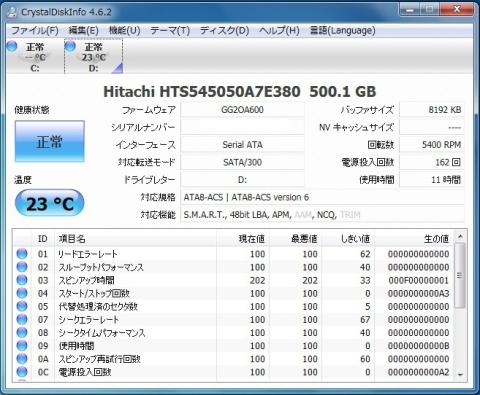Click status orb for ID 09 使用時間
Viewport: 480px width, 395px height.
tap(22, 345)
